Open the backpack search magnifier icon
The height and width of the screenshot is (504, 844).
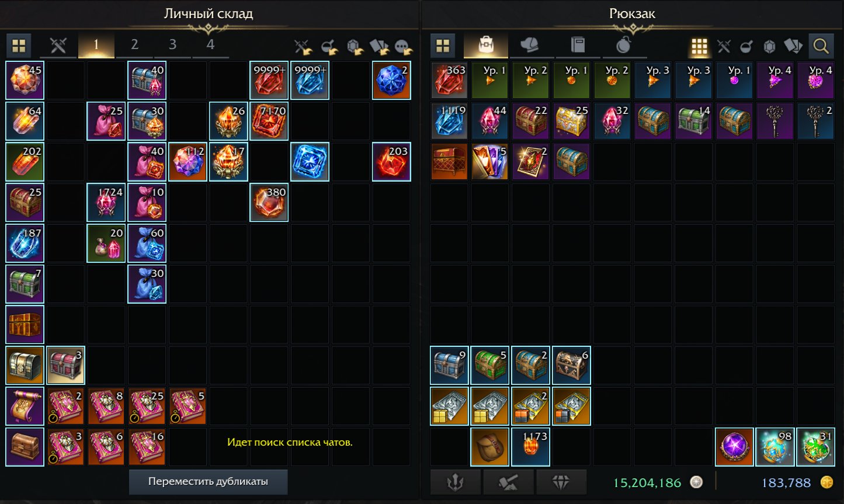(821, 46)
